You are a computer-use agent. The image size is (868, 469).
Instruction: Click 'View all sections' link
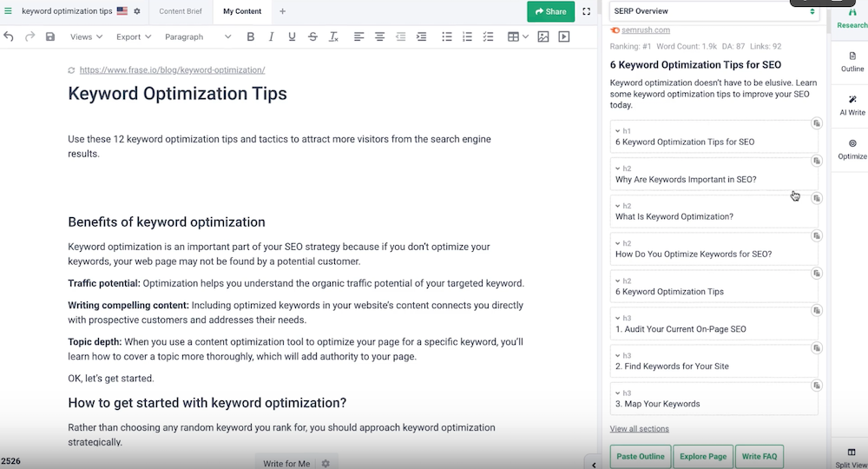pyautogui.click(x=640, y=428)
